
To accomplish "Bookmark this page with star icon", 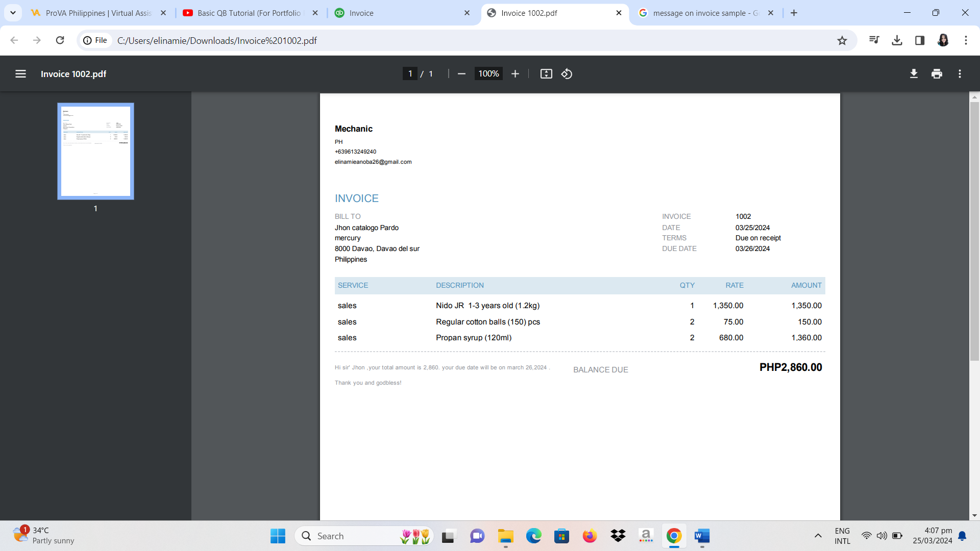I will (842, 40).
